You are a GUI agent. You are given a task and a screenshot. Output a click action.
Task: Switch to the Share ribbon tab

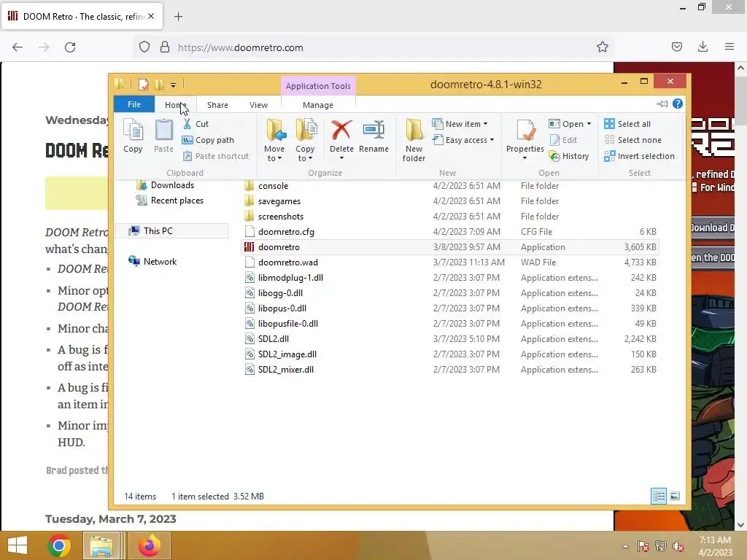(x=217, y=105)
